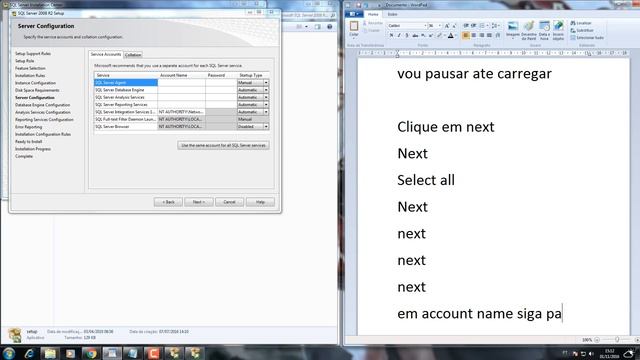
Task: Open Google Chrome from the taskbar
Action: tap(91, 353)
